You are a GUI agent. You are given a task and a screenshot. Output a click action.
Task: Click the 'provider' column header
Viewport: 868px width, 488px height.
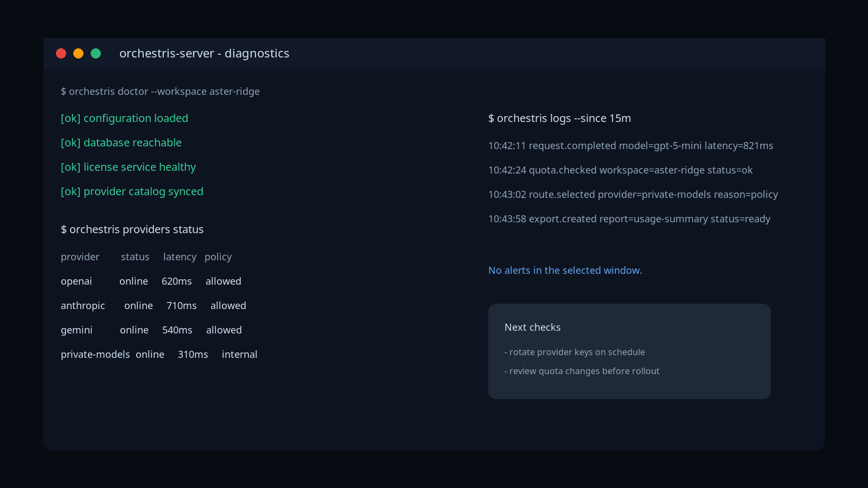[80, 257]
